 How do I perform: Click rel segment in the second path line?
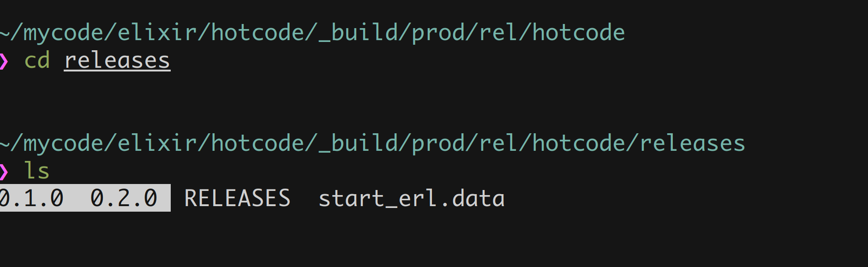click(x=499, y=144)
